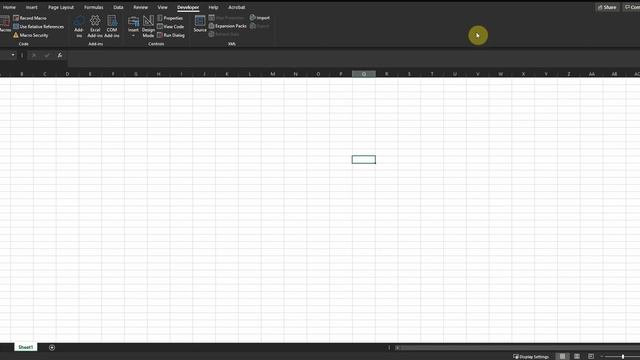Switch to Page Layout view
Viewport: 640px width, 360px height.
coord(577,356)
